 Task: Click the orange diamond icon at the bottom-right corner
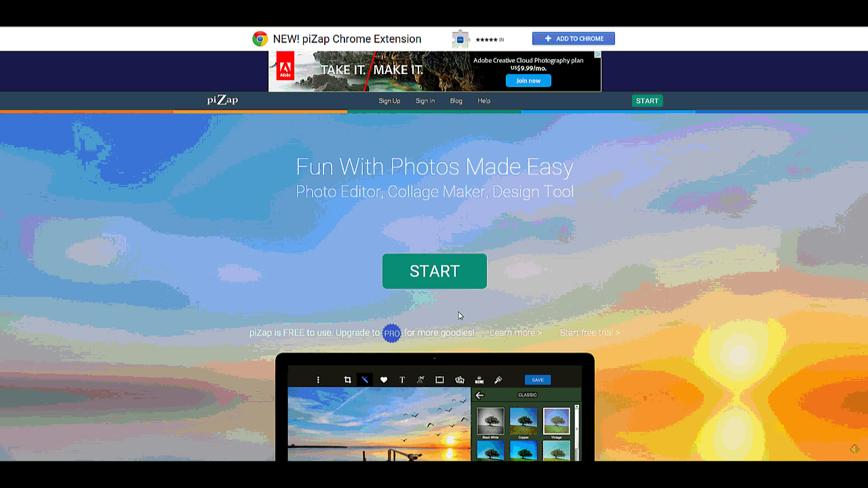(854, 449)
